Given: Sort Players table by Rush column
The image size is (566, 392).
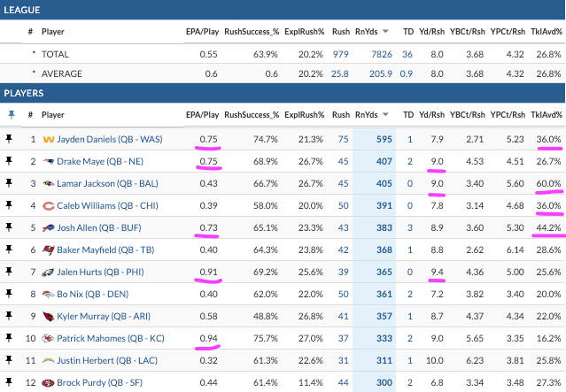Looking at the screenshot, I should [x=341, y=115].
